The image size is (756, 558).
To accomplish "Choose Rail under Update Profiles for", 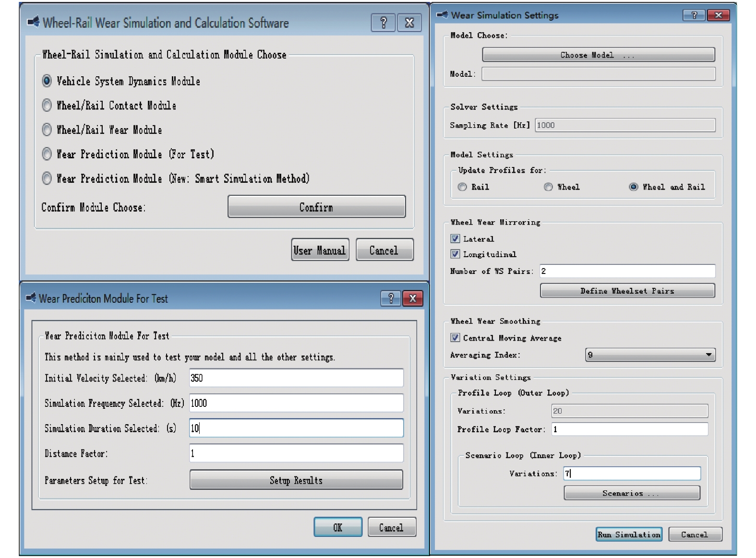I will 462,187.
